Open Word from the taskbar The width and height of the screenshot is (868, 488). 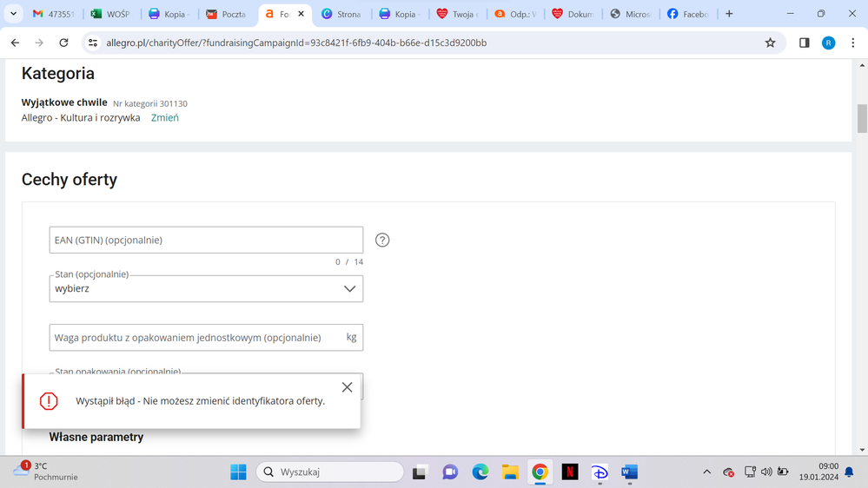pos(629,472)
